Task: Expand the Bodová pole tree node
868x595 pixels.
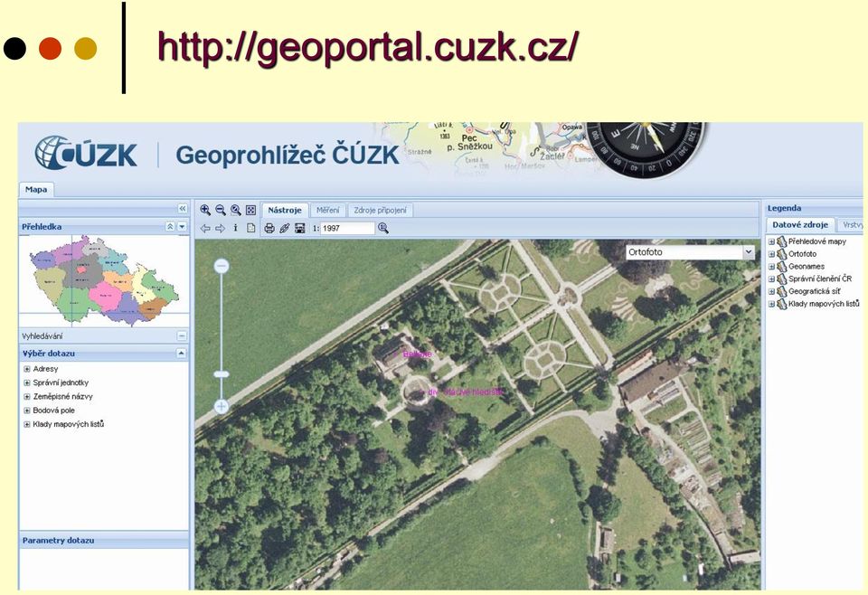Action: [x=26, y=411]
